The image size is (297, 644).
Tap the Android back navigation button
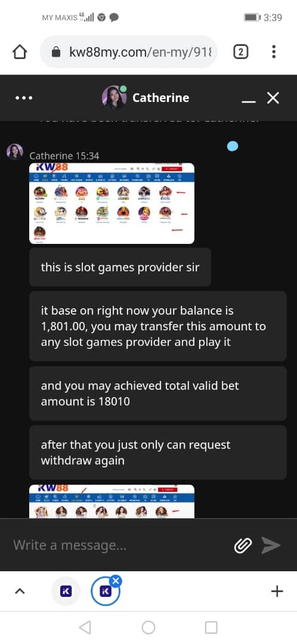click(x=85, y=627)
